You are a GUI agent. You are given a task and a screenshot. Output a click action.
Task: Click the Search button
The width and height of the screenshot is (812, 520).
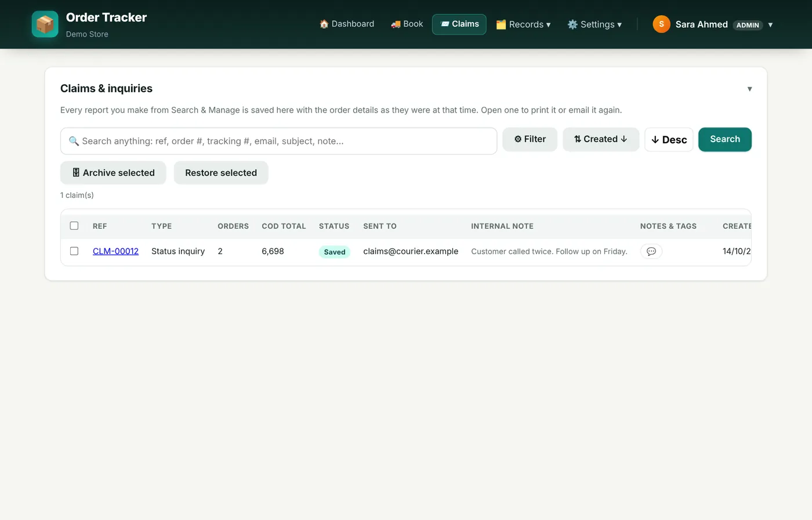click(x=725, y=139)
